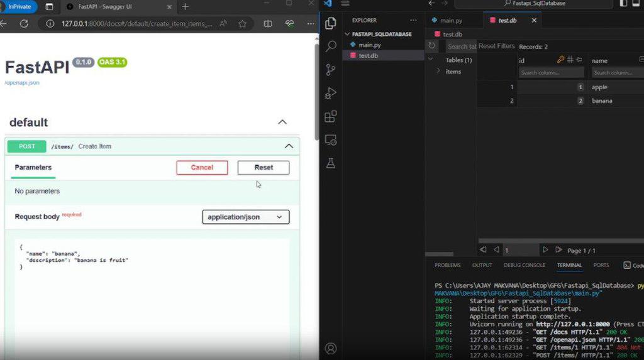Open VS Code hamburger menu
The width and height of the screenshot is (644, 360).
[345, 3]
